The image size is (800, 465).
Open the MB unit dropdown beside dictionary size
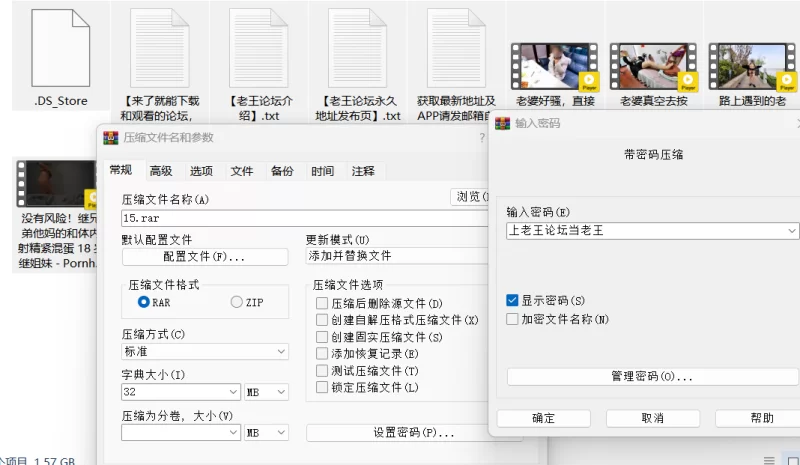click(x=266, y=392)
